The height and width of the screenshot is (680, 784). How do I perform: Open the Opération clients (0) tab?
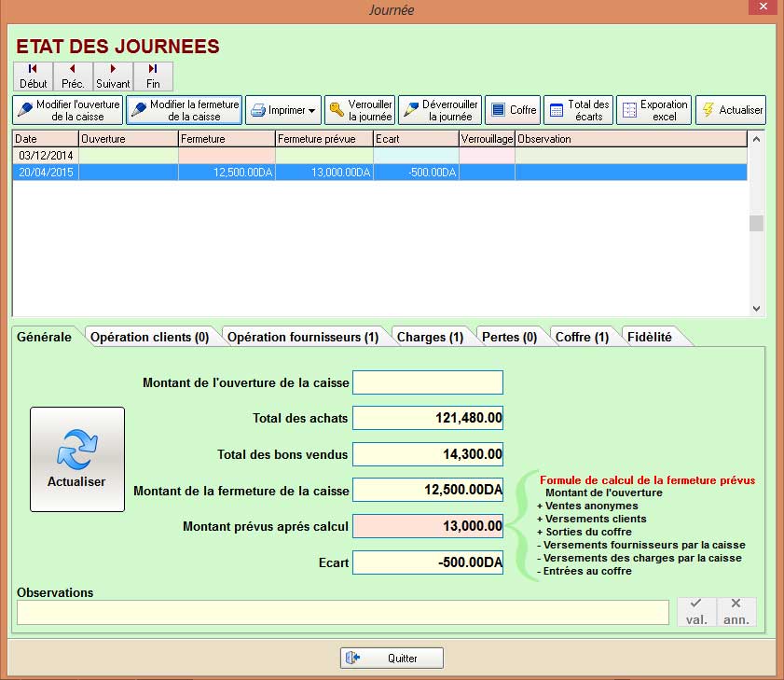(x=149, y=338)
